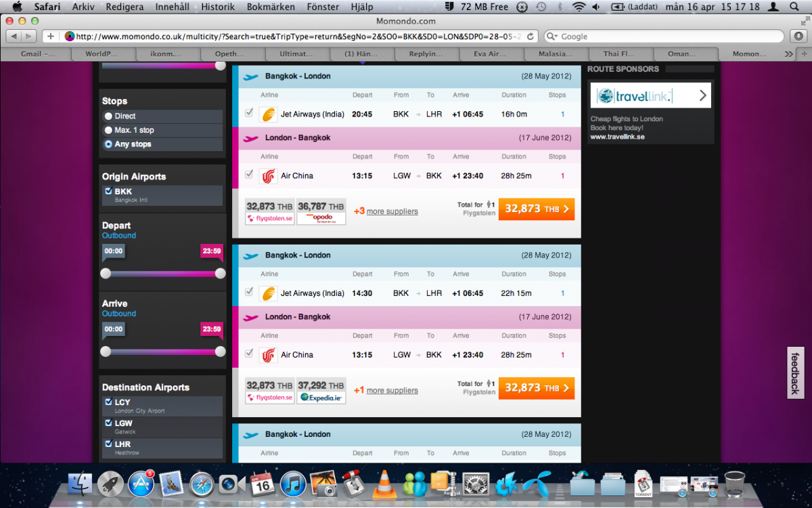Click the Bluetooth menu bar icon
Screen dimensions: 812x508
point(560,7)
